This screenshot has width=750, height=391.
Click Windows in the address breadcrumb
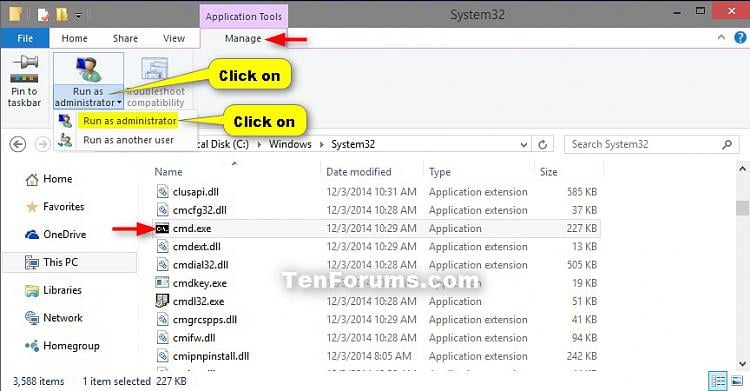pyautogui.click(x=290, y=145)
